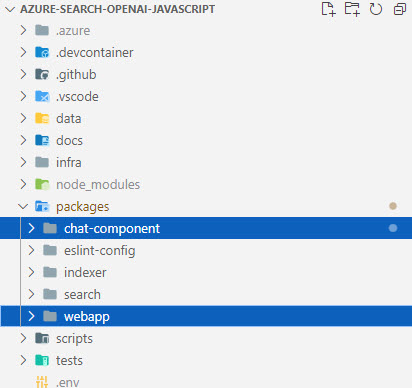Screen dimensions: 412x388
Task: Collapse all folders in Explorer
Action: tap(400, 9)
